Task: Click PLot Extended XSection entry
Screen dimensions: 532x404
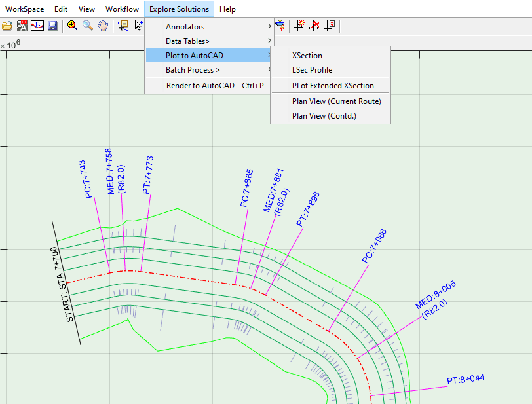Action: point(333,86)
